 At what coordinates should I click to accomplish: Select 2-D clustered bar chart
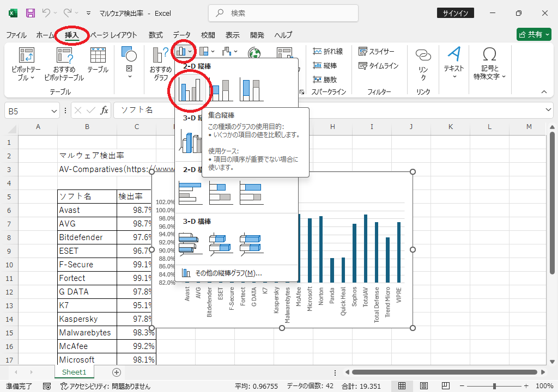tap(190, 193)
